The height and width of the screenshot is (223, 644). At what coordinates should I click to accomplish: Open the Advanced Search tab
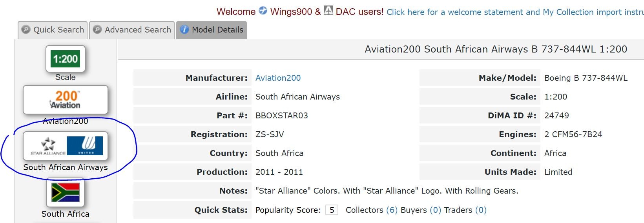[133, 30]
